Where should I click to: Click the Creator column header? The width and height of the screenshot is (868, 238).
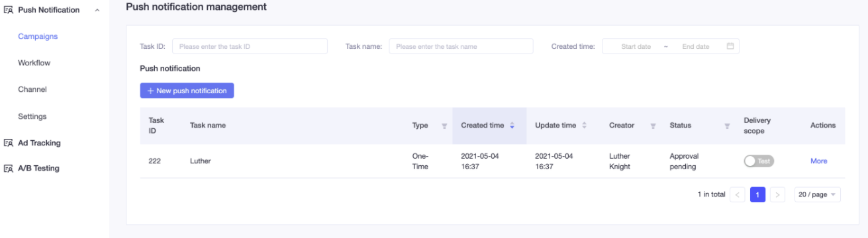(622, 126)
